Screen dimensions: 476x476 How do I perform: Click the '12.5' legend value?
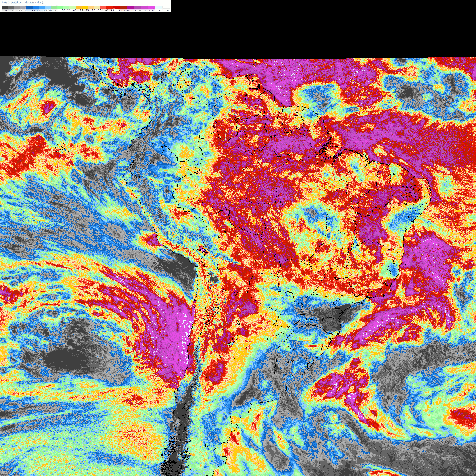pyautogui.click(x=161, y=10)
